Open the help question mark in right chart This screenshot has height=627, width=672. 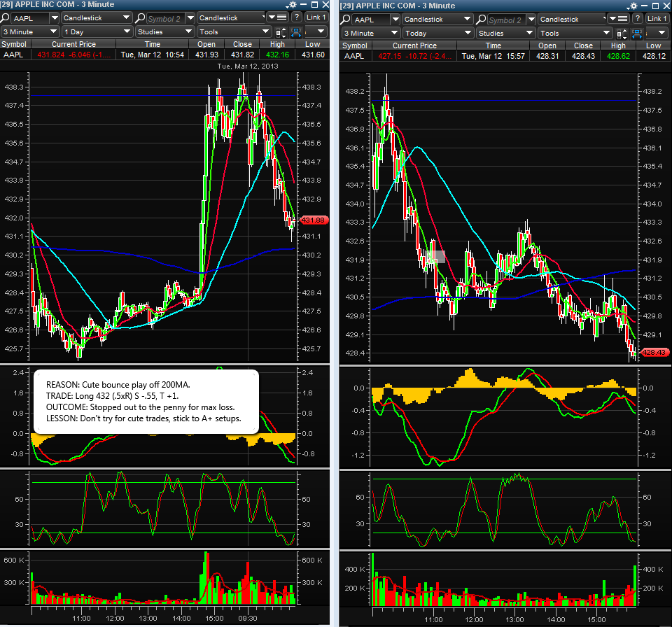(x=638, y=19)
